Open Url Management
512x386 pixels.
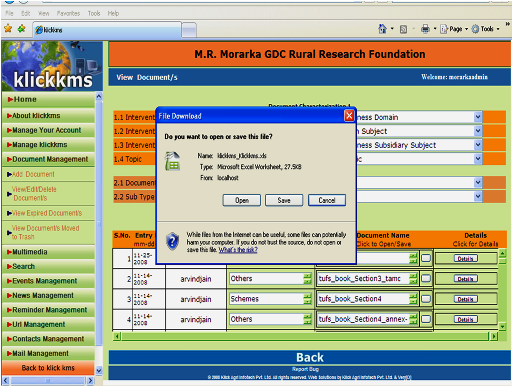48,324
